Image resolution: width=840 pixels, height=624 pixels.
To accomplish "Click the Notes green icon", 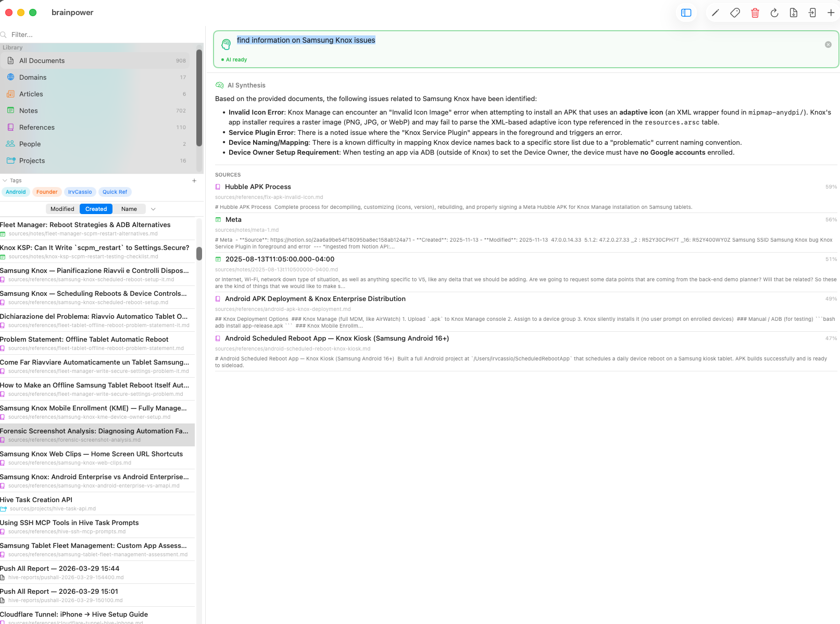I will [10, 110].
